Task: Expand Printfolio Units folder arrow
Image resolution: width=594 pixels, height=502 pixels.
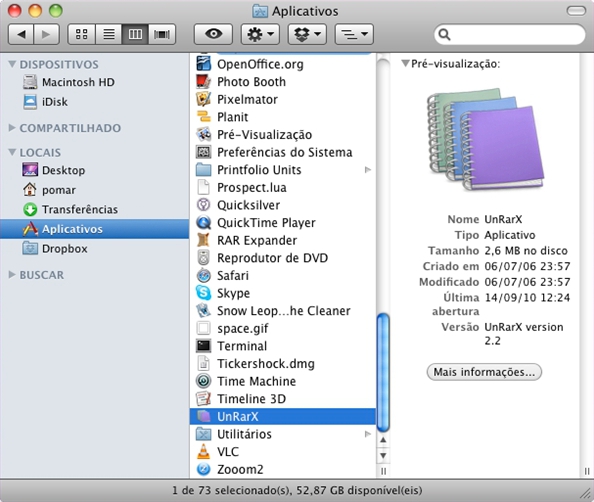Action: coord(367,170)
